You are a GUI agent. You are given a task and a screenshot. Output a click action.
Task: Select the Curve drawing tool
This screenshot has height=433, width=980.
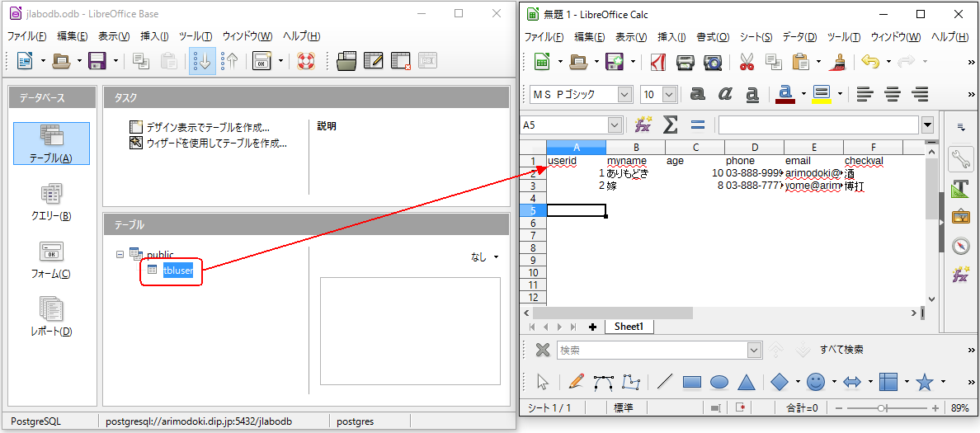[603, 382]
